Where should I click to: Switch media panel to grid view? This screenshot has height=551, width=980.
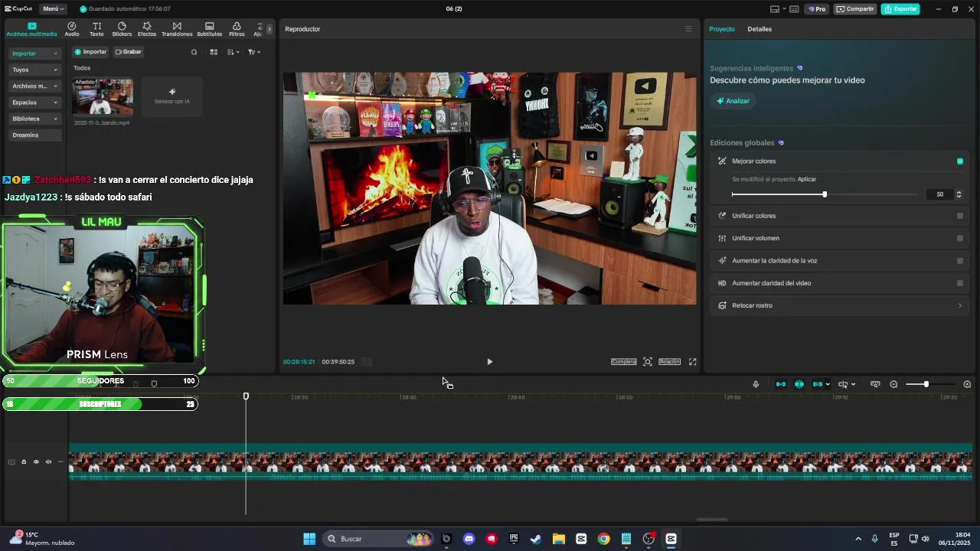(x=214, y=52)
